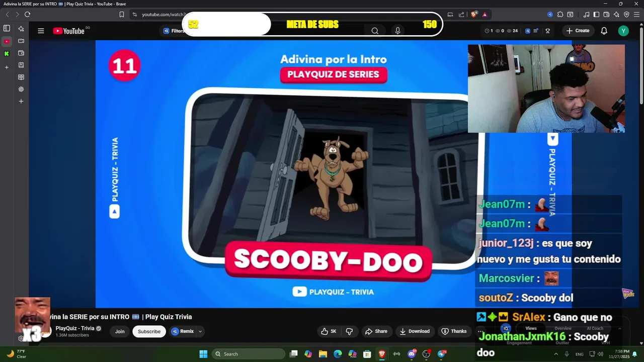Open Discord from the taskbar
This screenshot has width=644, height=362.
coord(412,354)
